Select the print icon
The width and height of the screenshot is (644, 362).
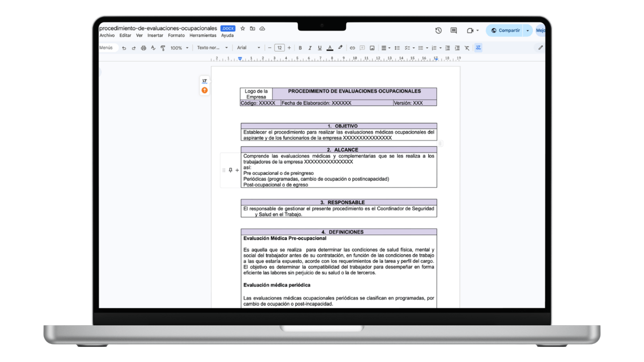[143, 48]
